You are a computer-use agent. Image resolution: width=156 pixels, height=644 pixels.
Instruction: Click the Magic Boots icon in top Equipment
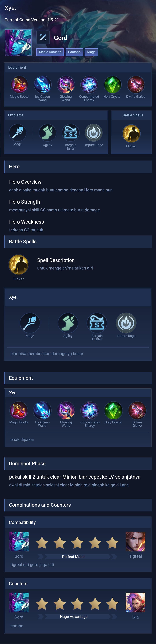pyautogui.click(x=19, y=84)
